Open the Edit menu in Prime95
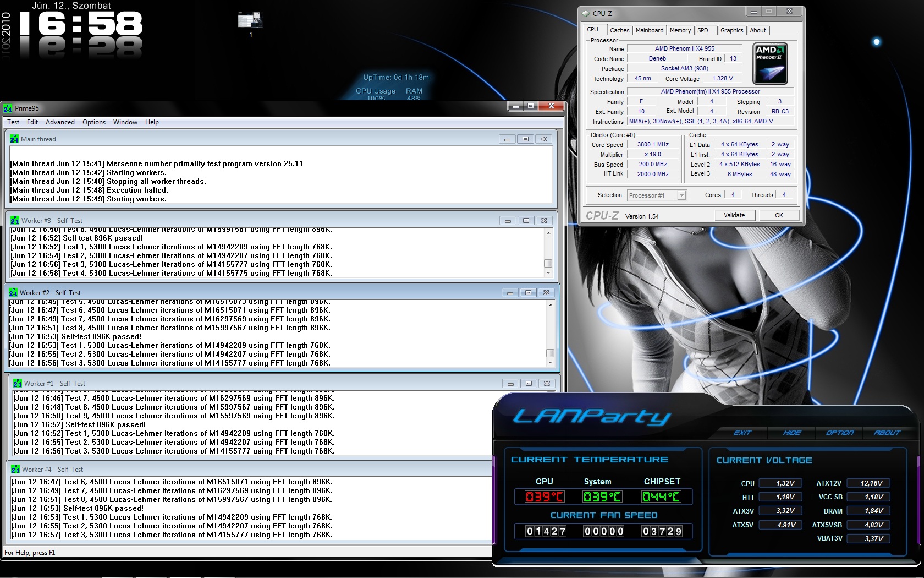The height and width of the screenshot is (578, 924). (x=32, y=122)
